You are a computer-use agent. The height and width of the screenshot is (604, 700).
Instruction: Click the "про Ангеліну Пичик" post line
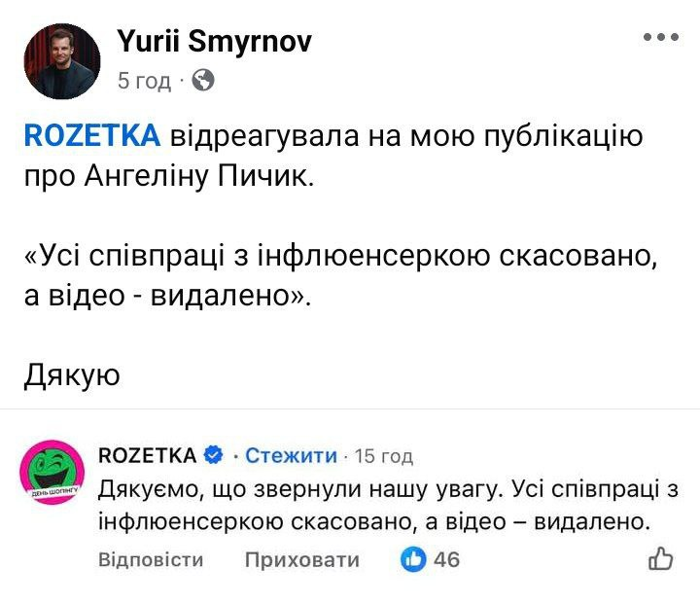pos(165,178)
